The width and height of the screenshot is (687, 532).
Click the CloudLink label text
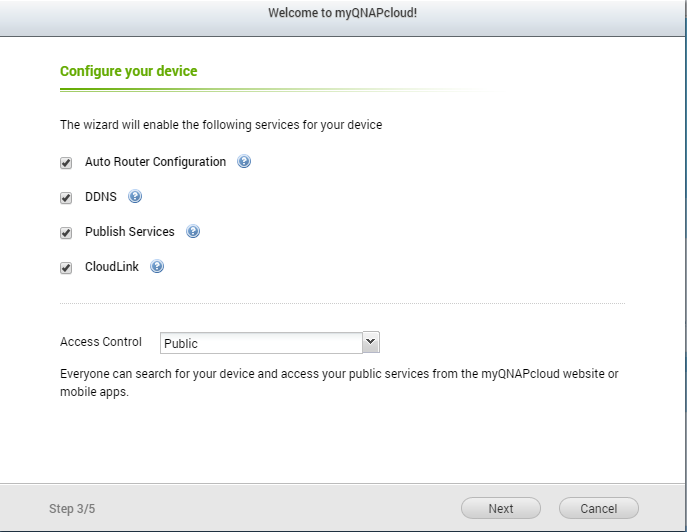(112, 267)
